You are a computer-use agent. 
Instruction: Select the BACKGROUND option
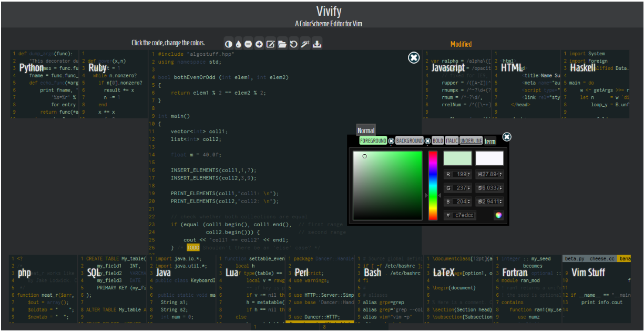[410, 141]
